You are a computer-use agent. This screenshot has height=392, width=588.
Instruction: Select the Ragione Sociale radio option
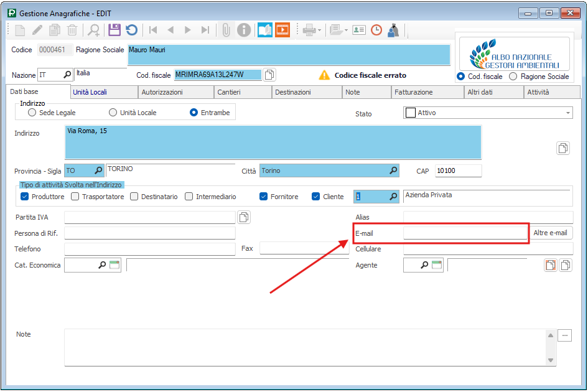pyautogui.click(x=513, y=77)
